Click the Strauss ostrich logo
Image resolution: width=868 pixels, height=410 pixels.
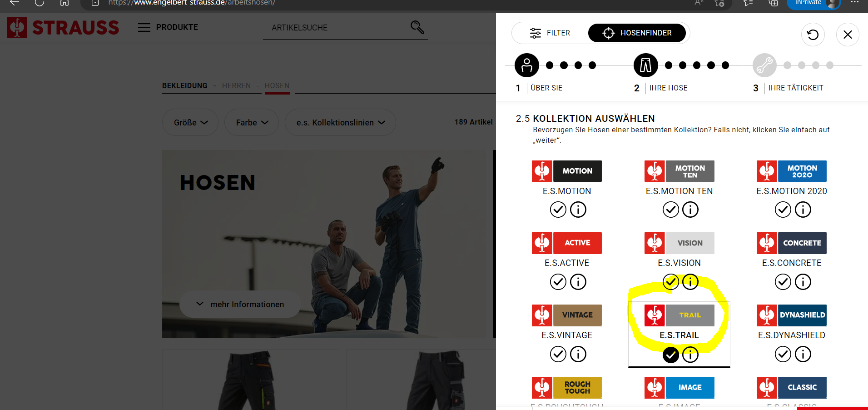coord(17,28)
